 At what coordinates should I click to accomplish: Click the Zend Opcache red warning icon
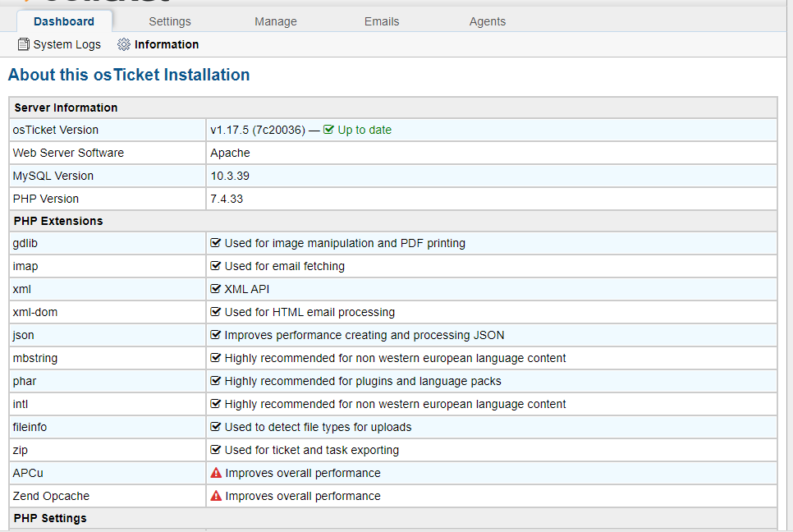(x=217, y=496)
